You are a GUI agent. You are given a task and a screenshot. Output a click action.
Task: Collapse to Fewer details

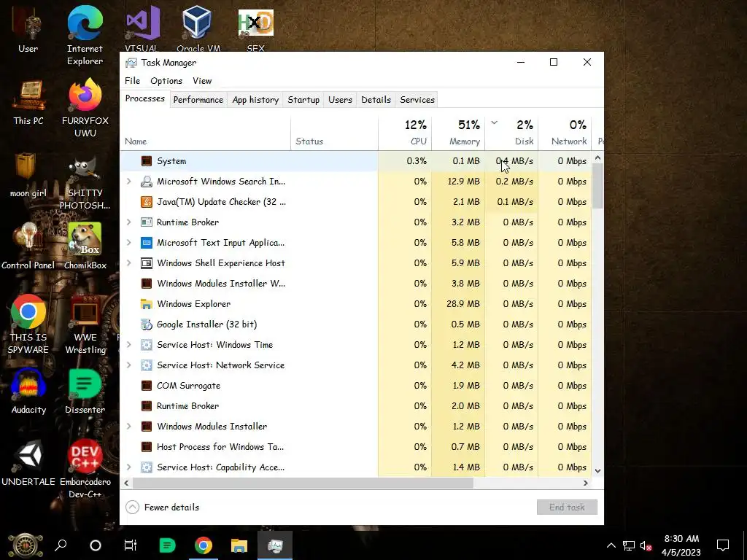163,507
